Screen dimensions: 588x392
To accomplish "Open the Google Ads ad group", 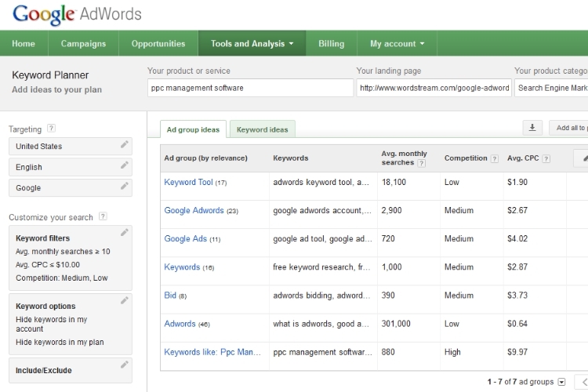I will [x=186, y=239].
